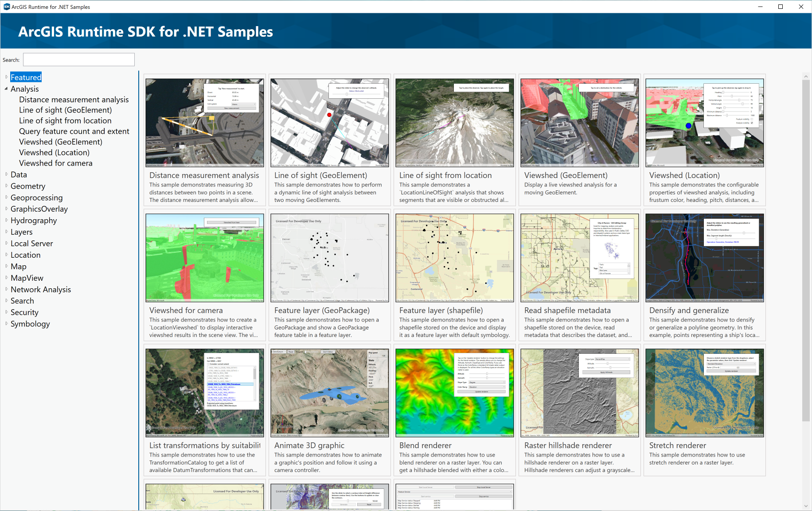
Task: Open Densify and generalize sample thumbnail
Action: [x=705, y=258]
